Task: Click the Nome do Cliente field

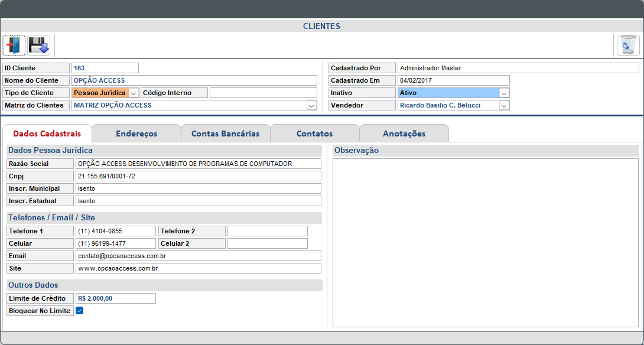Action: click(194, 80)
